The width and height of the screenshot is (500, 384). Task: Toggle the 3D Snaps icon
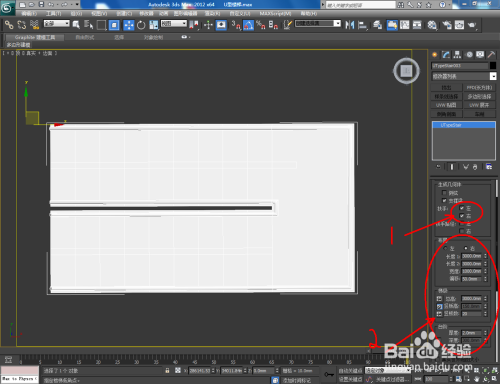click(x=236, y=25)
